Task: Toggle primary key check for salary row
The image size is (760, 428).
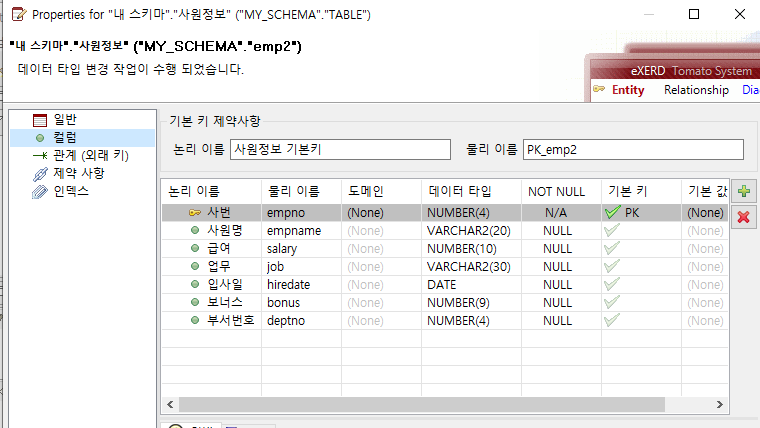Action: (x=612, y=248)
